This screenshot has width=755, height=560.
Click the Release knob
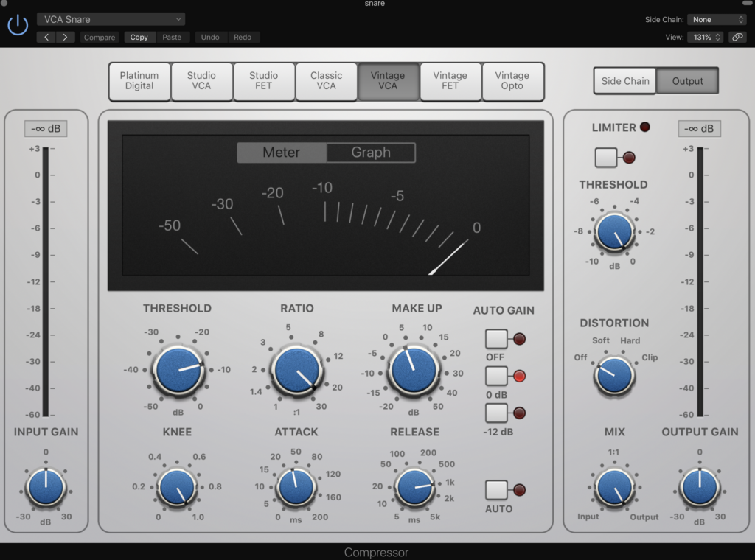coord(414,487)
